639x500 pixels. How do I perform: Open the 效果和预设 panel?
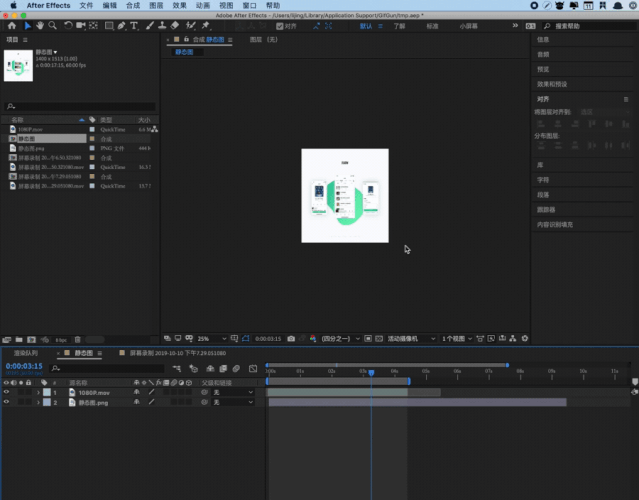point(553,84)
